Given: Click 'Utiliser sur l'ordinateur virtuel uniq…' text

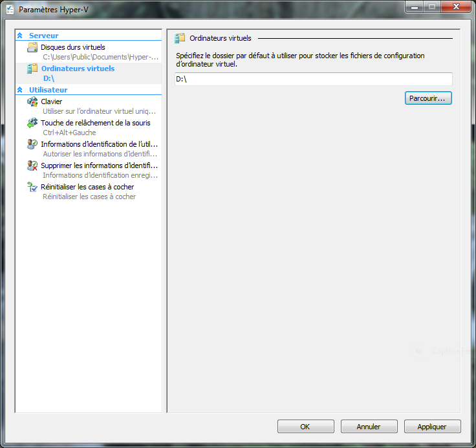Looking at the screenshot, I should [x=99, y=111].
